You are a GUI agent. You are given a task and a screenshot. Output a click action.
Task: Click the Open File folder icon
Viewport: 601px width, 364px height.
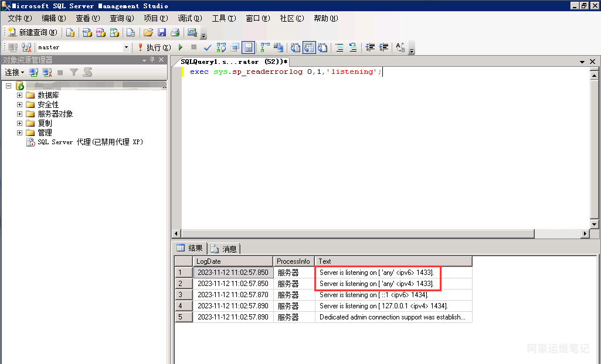[148, 33]
